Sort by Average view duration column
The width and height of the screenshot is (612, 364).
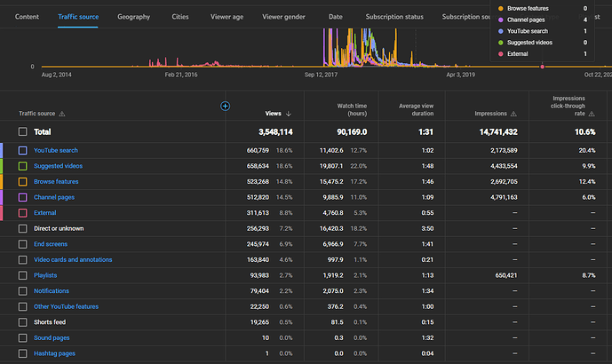[x=416, y=110]
